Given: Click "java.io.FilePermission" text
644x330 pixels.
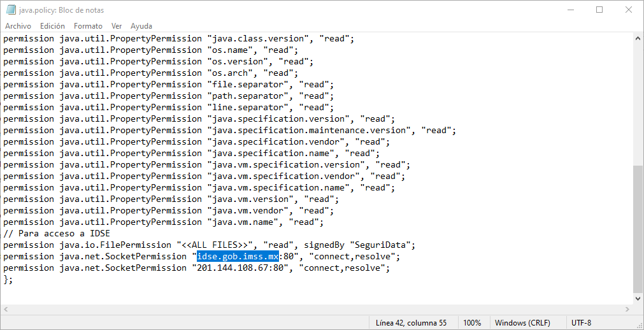Looking at the screenshot, I should [115, 245].
